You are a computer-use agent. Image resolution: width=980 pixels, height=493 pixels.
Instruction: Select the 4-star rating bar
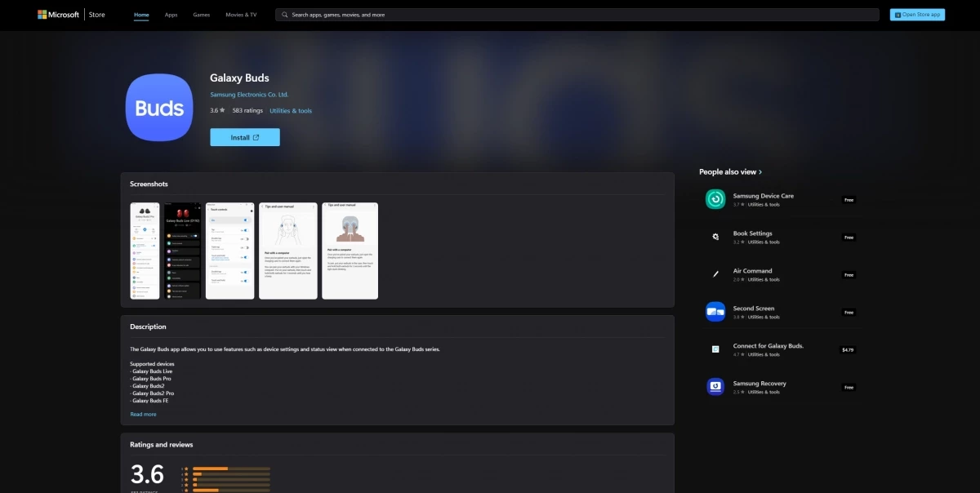(231, 474)
